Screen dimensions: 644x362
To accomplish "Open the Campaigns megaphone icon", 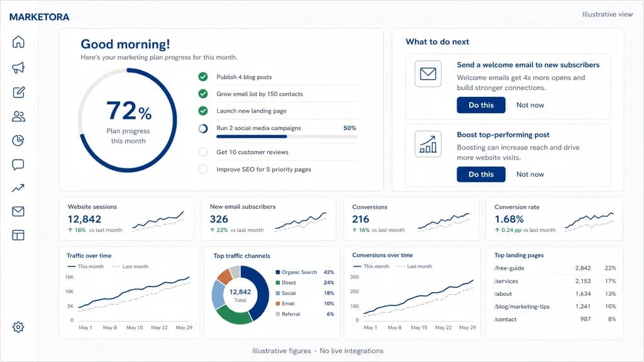I will (x=18, y=68).
